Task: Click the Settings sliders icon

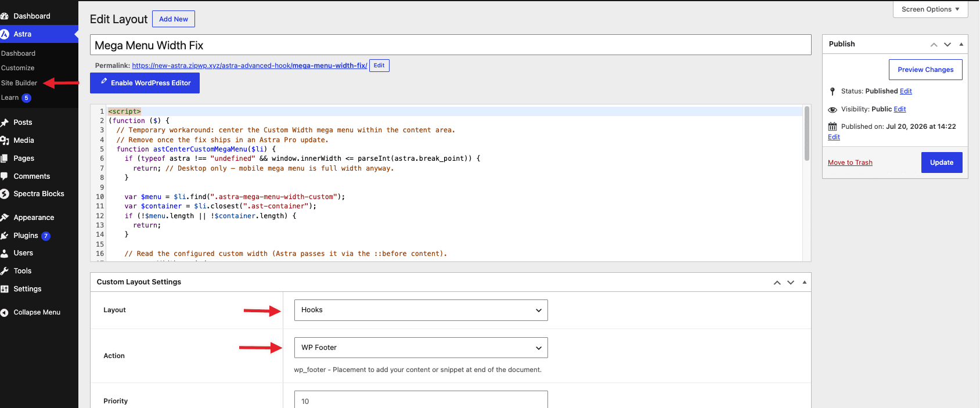Action: pyautogui.click(x=4, y=289)
